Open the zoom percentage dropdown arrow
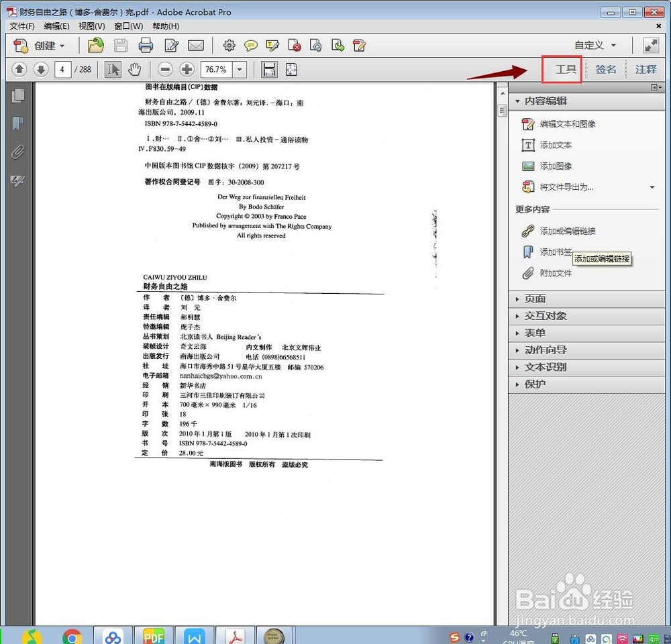This screenshot has width=671, height=644. (240, 69)
